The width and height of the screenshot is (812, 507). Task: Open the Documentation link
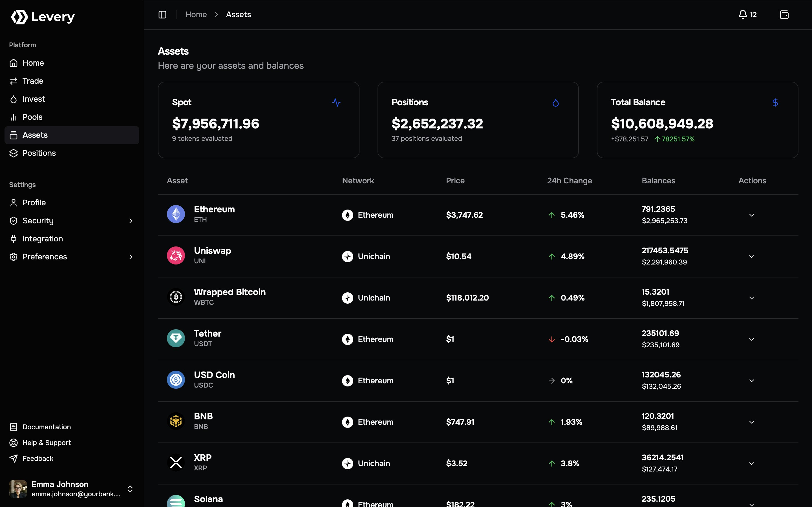click(x=46, y=427)
